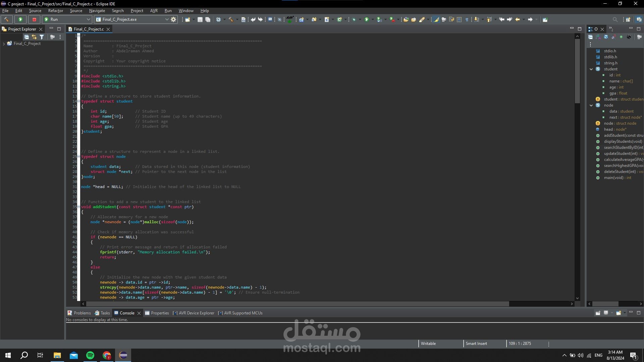Click the hammer Build button in launch bar

pos(6,19)
